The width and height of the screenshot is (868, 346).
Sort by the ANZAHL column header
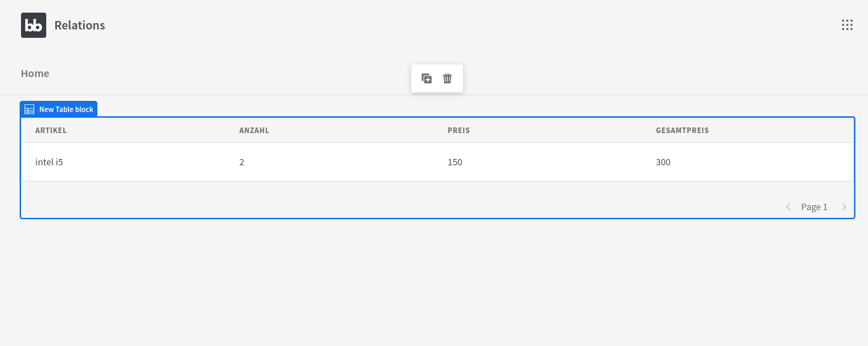pyautogui.click(x=254, y=130)
